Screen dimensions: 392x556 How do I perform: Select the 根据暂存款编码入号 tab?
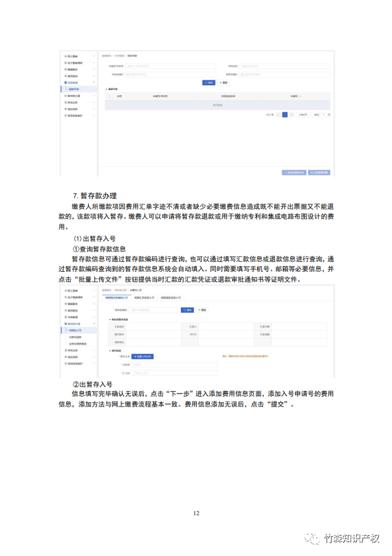pos(117,298)
